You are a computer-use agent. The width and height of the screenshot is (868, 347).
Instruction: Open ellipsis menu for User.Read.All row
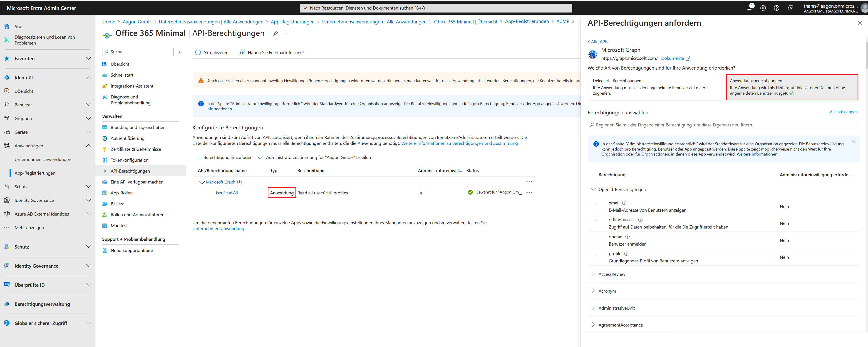529,193
